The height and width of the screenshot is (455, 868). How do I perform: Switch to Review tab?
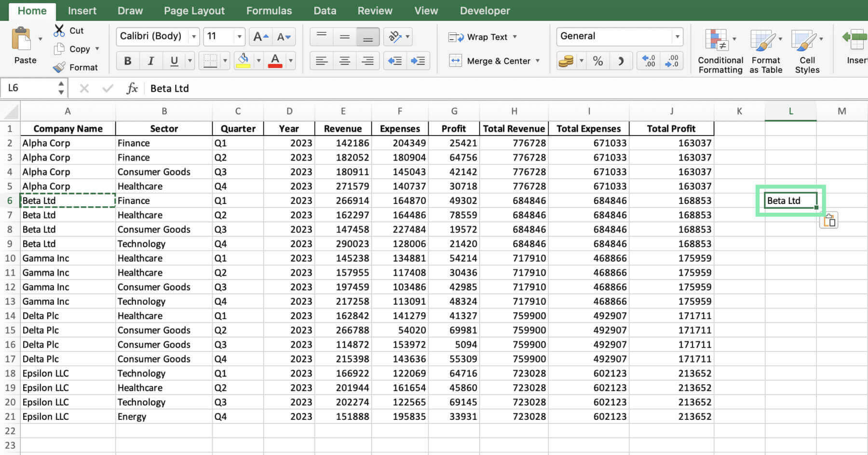pyautogui.click(x=375, y=11)
